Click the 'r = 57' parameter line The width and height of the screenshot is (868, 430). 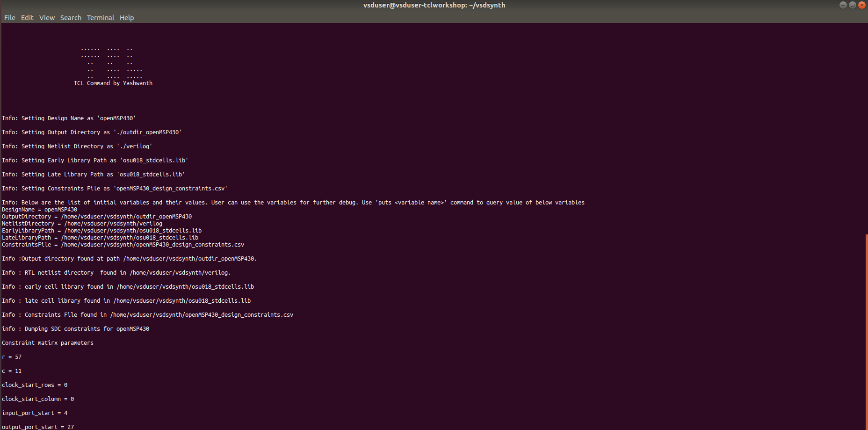11,357
